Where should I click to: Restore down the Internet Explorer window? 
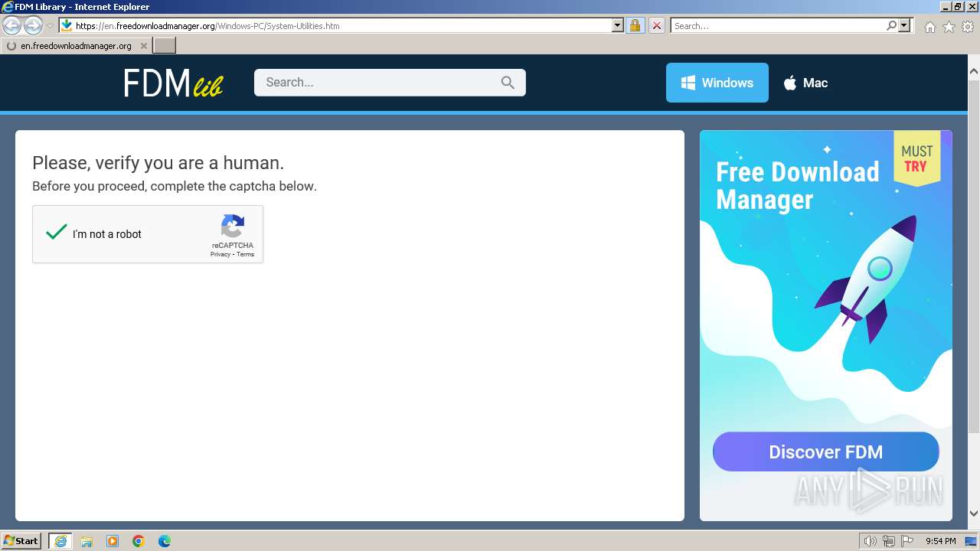(958, 6)
